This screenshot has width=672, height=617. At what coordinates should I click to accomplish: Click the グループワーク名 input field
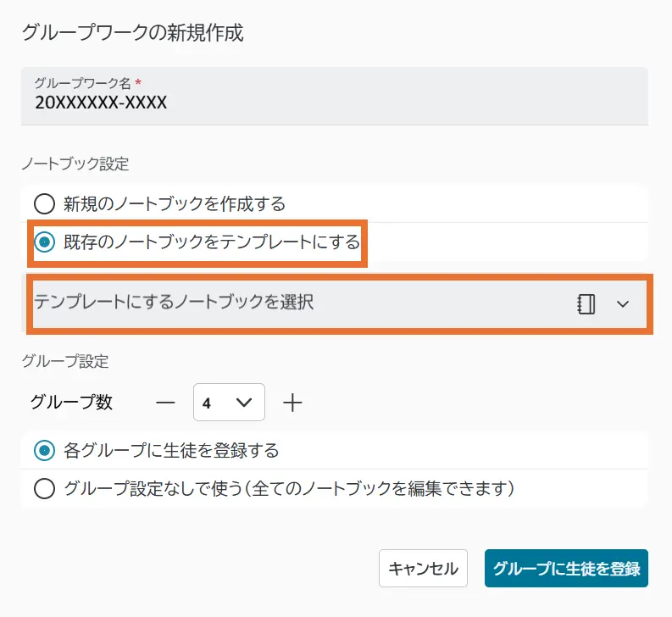(x=334, y=96)
